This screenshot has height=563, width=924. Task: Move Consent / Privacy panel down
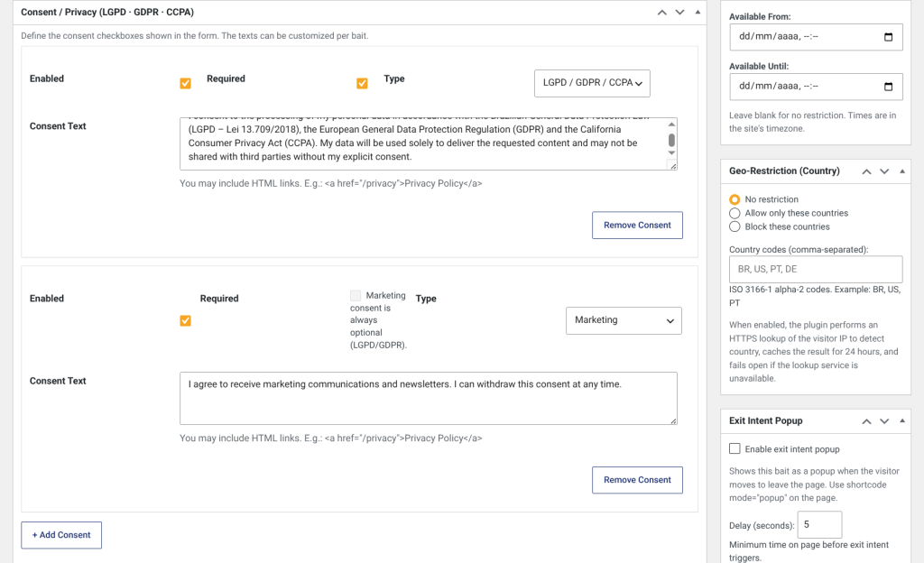[680, 13]
